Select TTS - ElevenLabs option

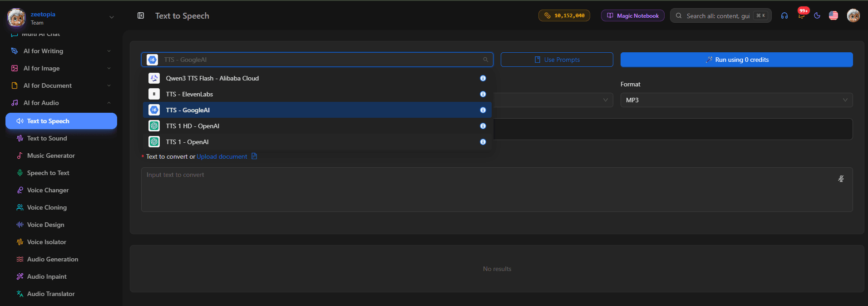point(317,94)
